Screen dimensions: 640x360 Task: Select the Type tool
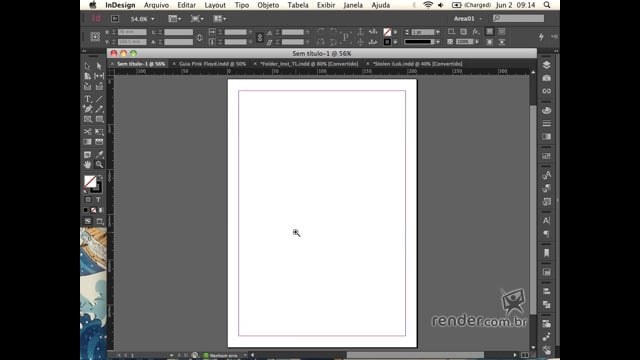coord(87,99)
